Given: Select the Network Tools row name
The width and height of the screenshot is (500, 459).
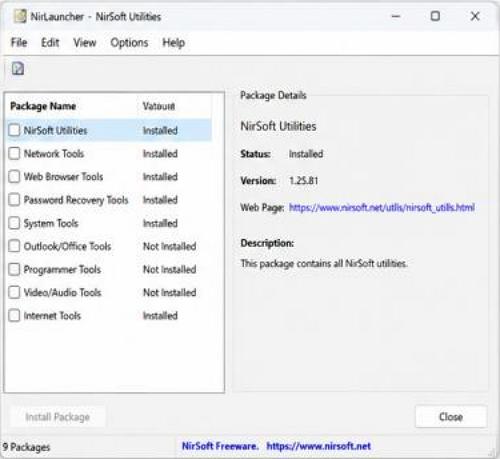Looking at the screenshot, I should [x=54, y=154].
